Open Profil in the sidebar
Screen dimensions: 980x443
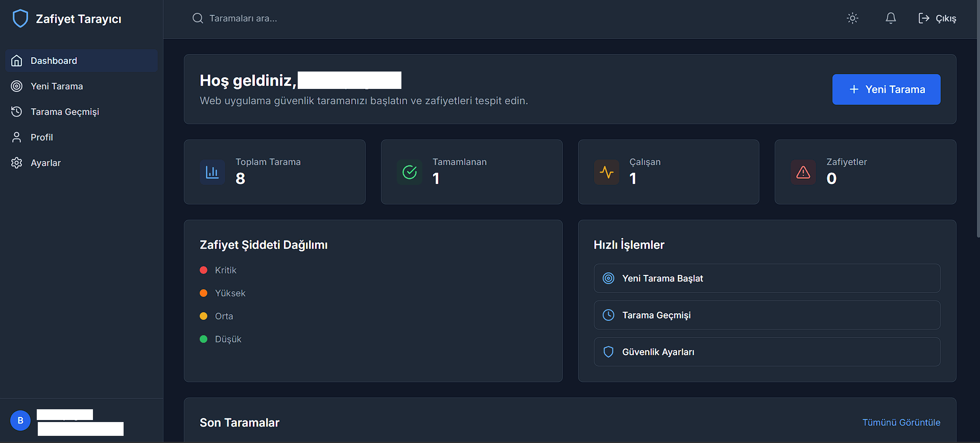[x=82, y=137]
